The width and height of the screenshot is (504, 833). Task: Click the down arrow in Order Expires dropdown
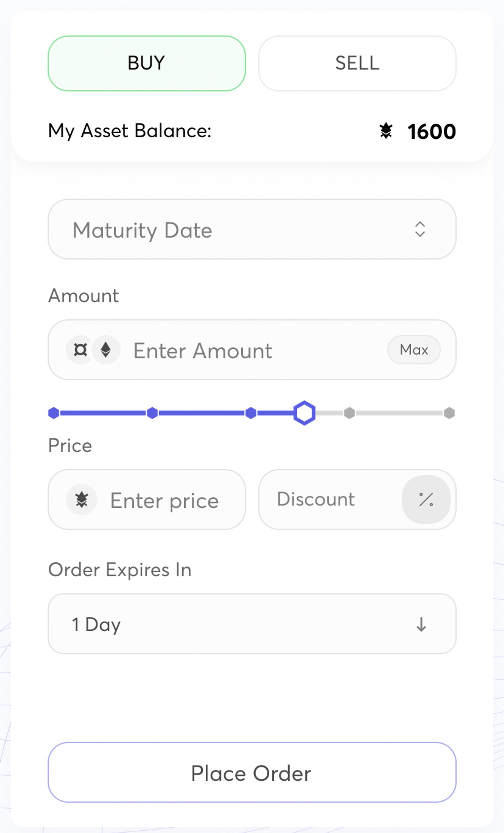421,624
